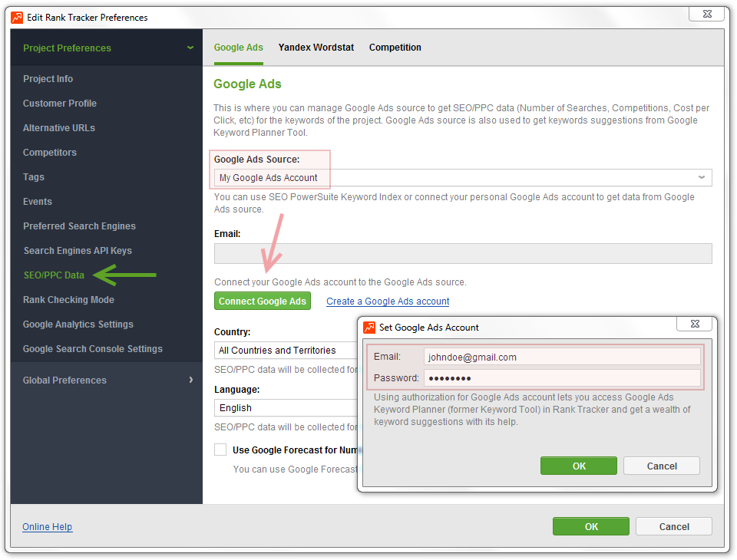Screen dimensions: 737x560
Task: Switch to the Competition tab
Action: [x=395, y=48]
